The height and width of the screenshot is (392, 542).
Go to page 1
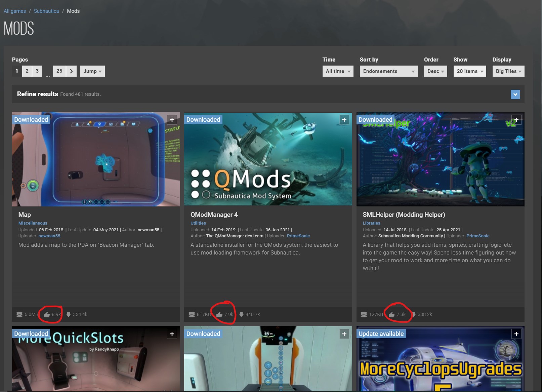[17, 71]
